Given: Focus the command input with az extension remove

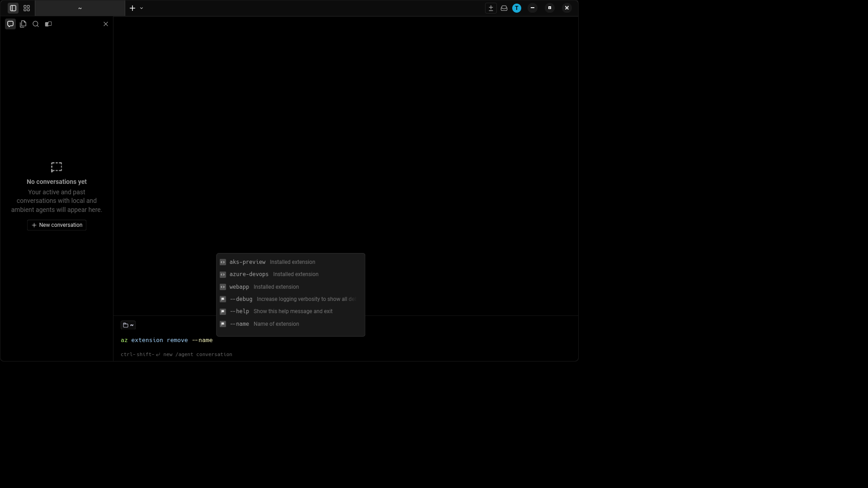Looking at the screenshot, I should coord(346,340).
